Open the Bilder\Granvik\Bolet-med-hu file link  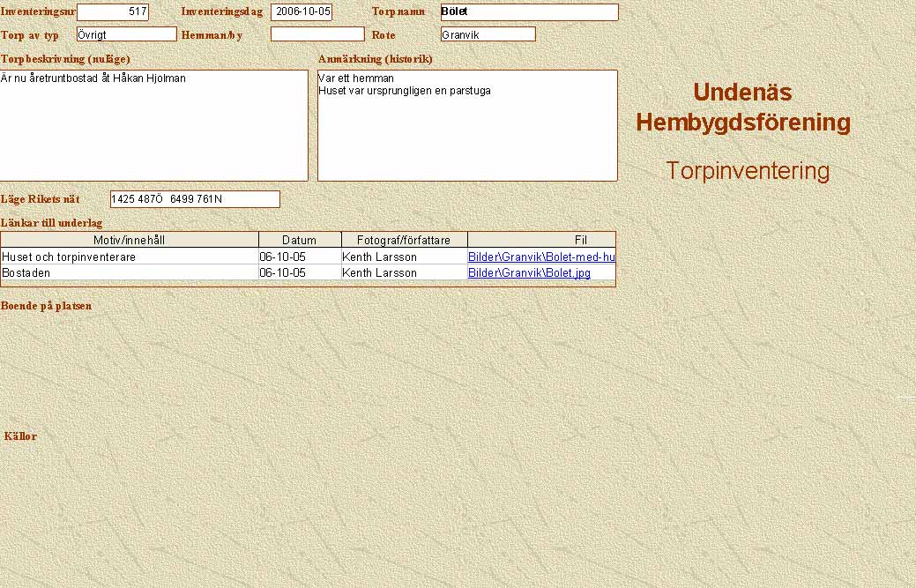click(x=540, y=257)
